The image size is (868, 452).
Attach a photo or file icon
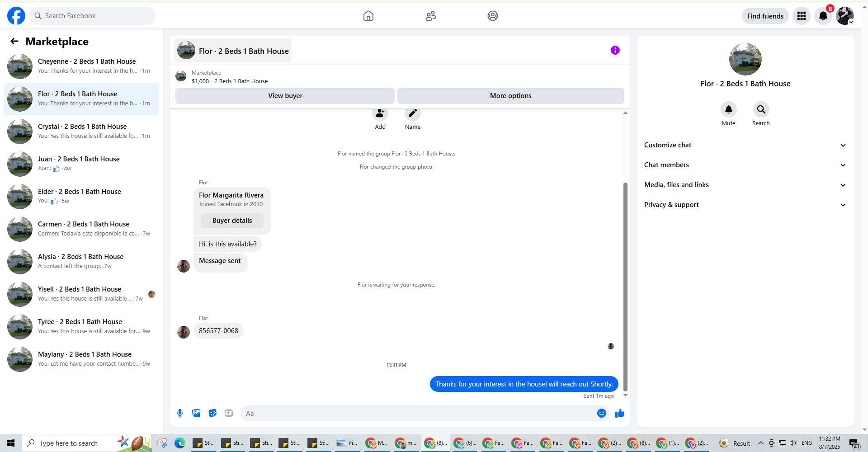tap(196, 413)
